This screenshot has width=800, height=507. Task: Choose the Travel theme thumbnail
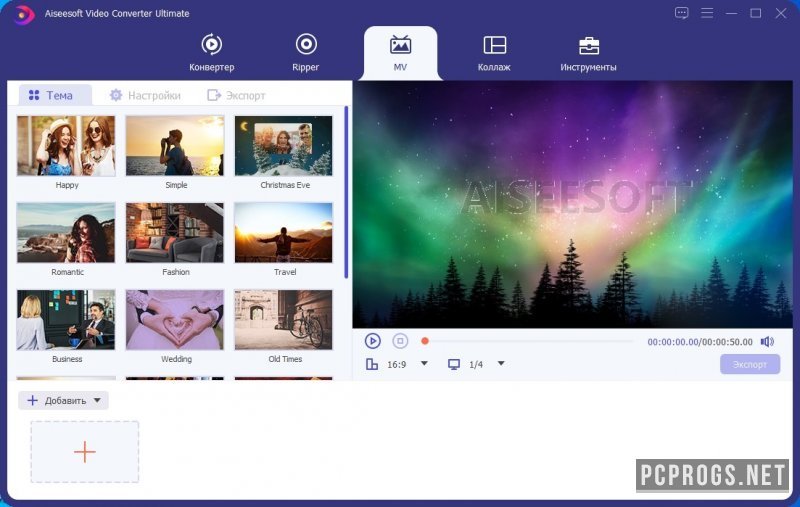(284, 233)
